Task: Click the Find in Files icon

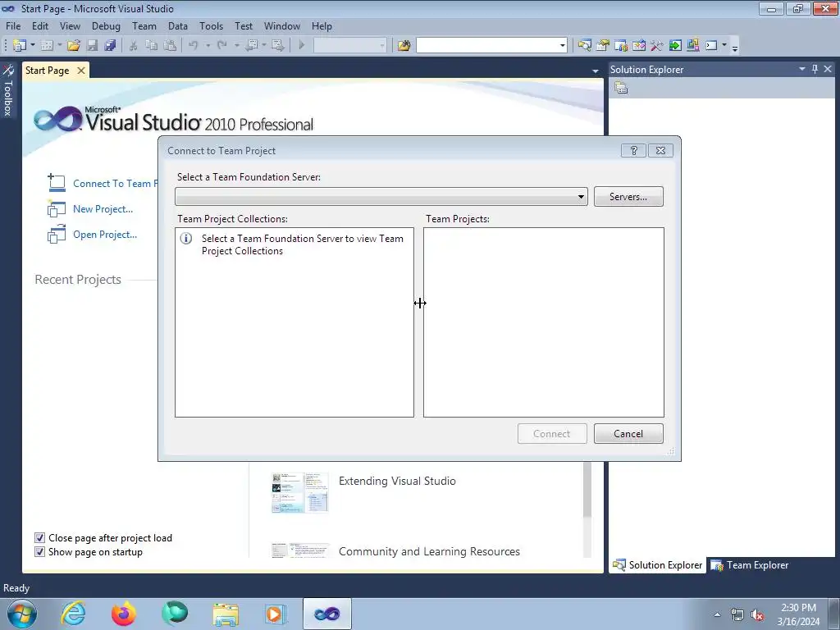Action: point(404,46)
